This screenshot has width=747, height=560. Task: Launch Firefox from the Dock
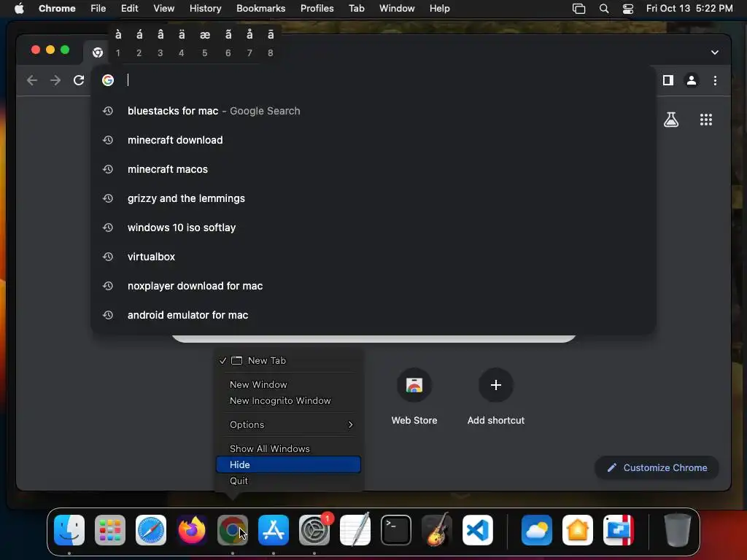point(192,529)
